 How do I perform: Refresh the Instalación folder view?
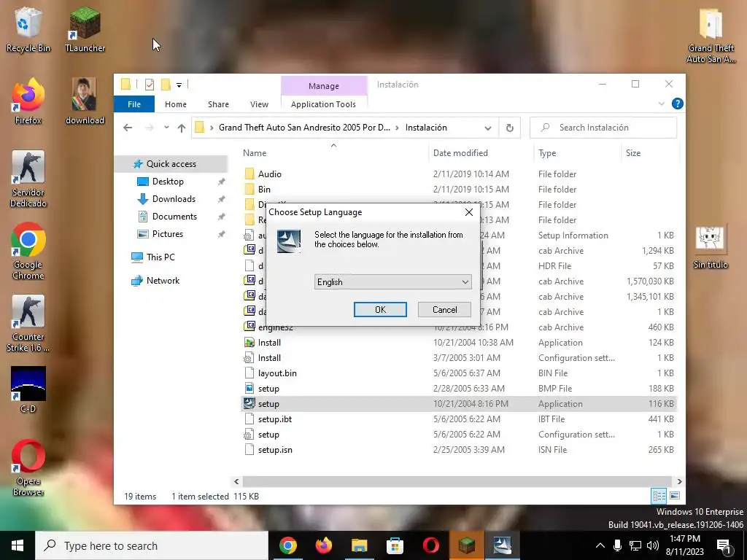point(509,128)
